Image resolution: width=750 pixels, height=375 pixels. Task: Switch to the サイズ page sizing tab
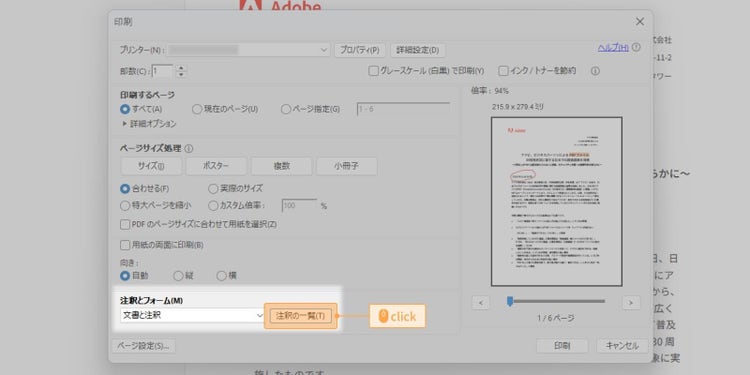(151, 166)
